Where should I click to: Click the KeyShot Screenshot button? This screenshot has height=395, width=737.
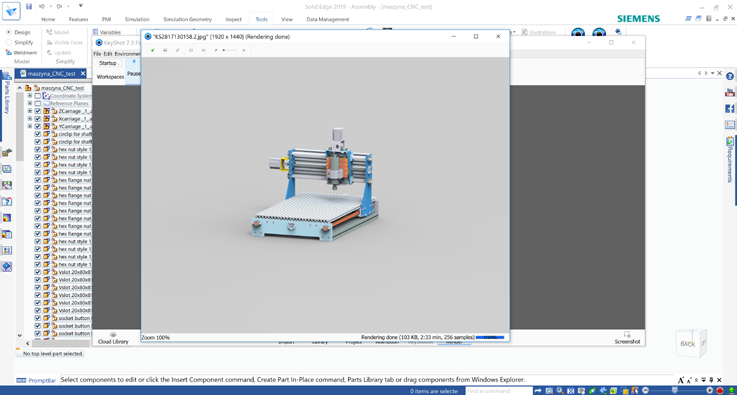(x=627, y=338)
